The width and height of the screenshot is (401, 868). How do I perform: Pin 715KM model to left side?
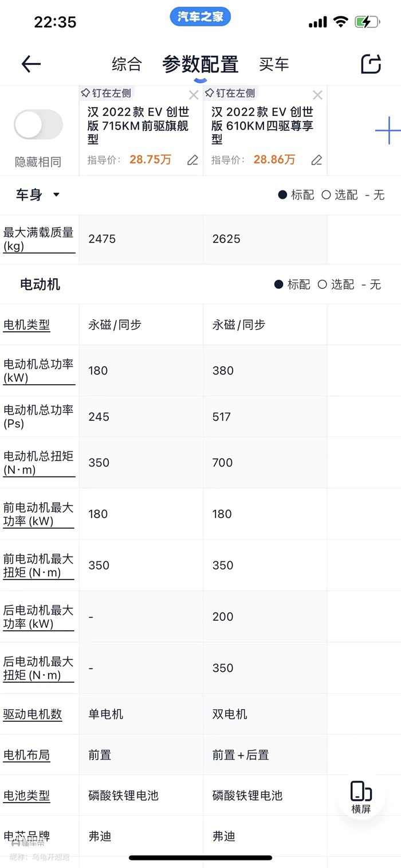107,93
